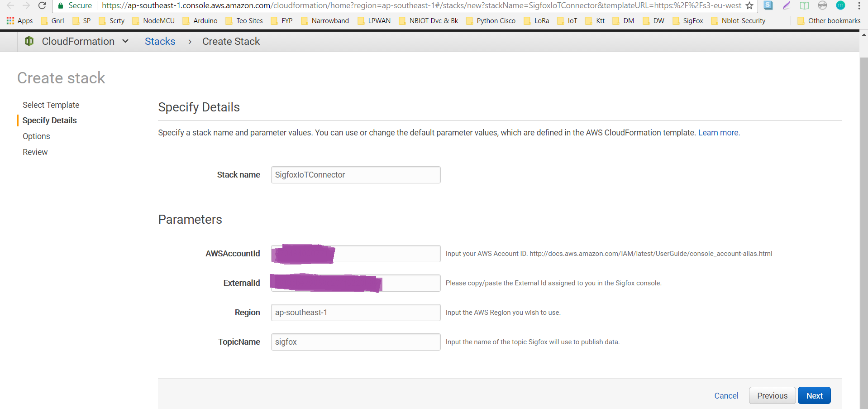The height and width of the screenshot is (409, 868).
Task: Open the green book extension icon
Action: [804, 5]
